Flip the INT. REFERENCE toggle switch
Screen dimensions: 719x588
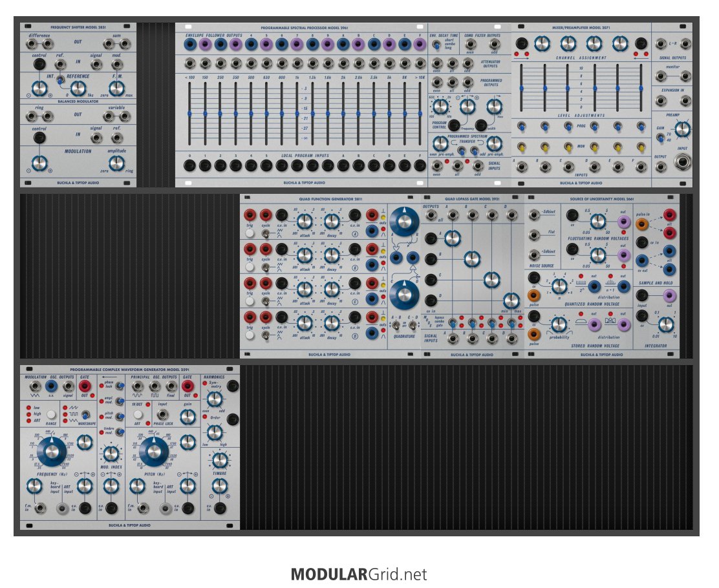59,81
